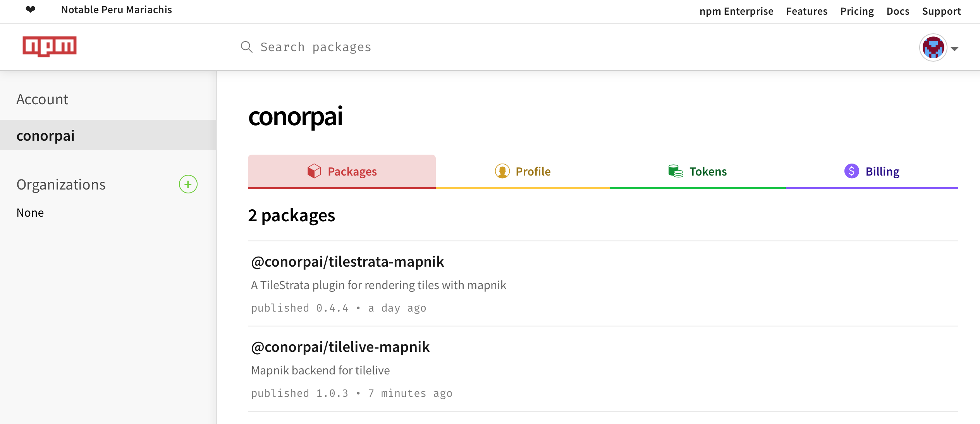Click the npm logo
This screenshot has width=980, height=424.
(49, 47)
